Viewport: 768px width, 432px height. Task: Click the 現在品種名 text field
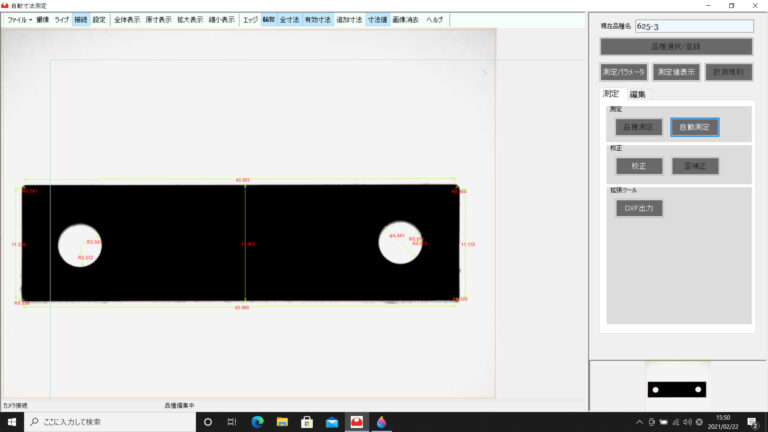[x=707, y=26]
